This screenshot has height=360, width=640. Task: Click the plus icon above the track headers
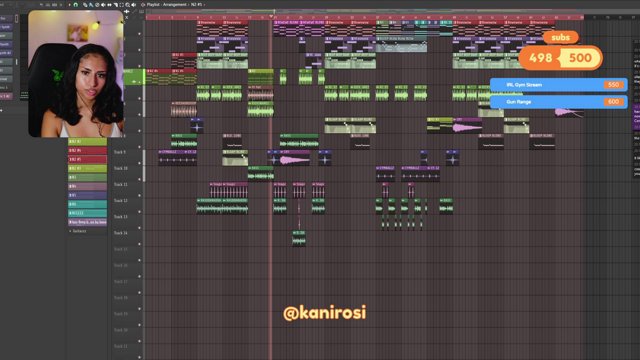(x=127, y=11)
